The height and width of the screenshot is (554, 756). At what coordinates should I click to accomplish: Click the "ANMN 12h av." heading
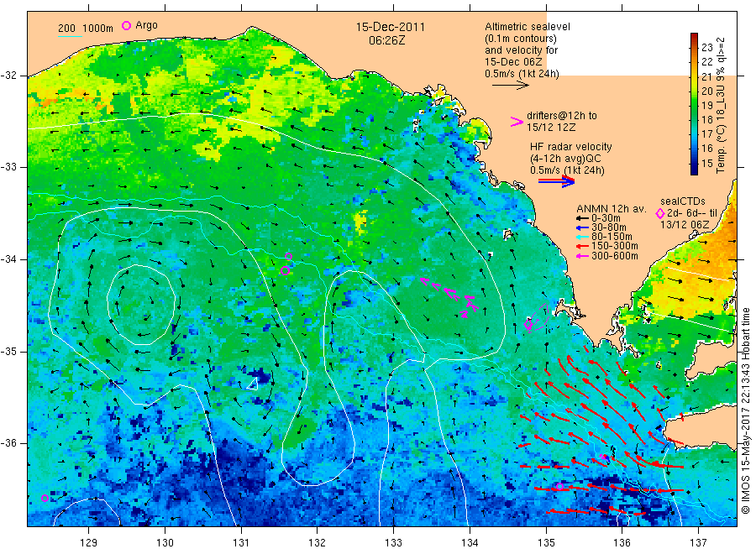point(612,209)
